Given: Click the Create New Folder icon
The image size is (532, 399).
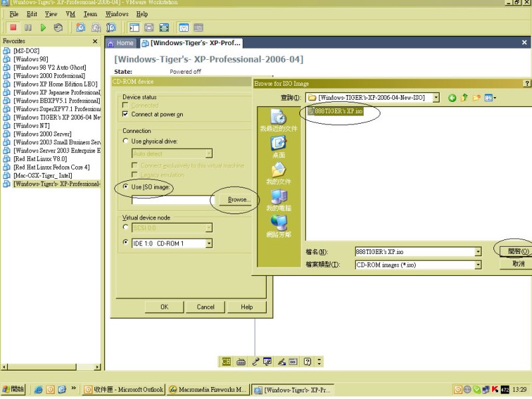Looking at the screenshot, I should 476,98.
